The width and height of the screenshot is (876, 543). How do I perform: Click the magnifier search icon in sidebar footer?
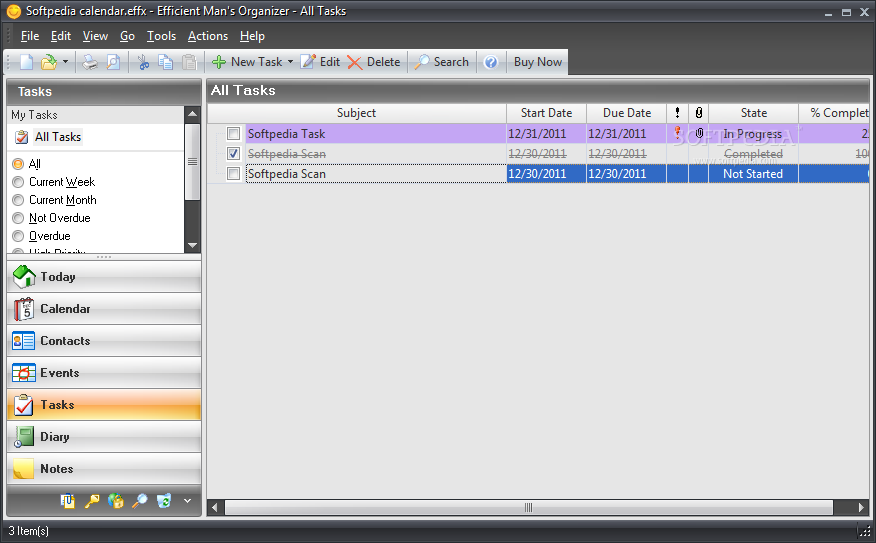click(x=140, y=501)
